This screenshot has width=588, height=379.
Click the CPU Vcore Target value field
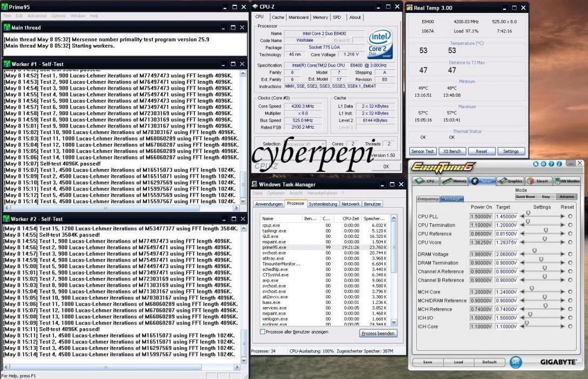506,242
